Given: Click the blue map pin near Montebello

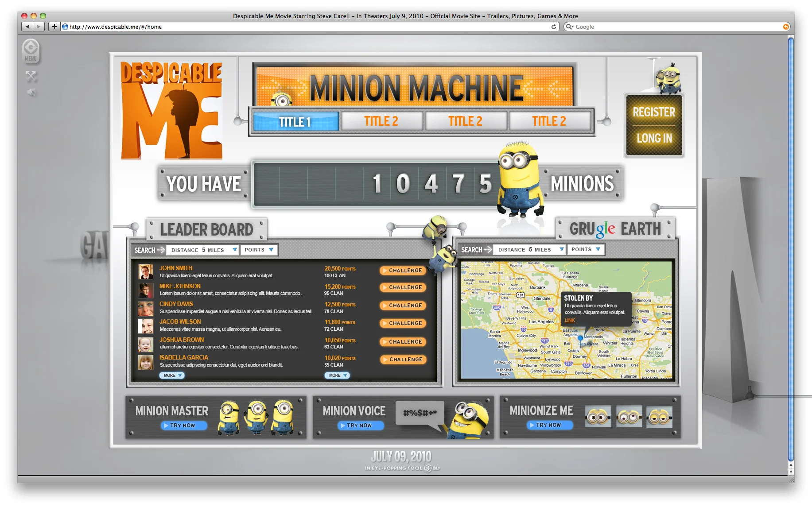Looking at the screenshot, I should [x=580, y=339].
